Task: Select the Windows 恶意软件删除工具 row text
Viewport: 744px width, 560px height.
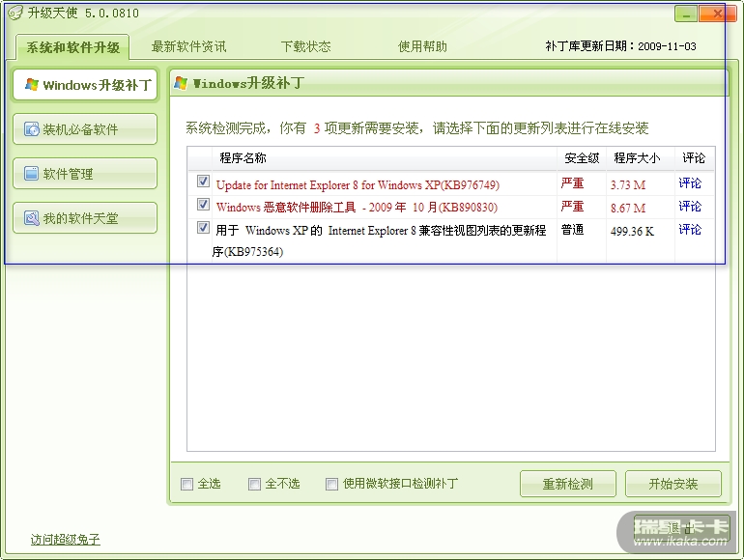Action: click(357, 208)
